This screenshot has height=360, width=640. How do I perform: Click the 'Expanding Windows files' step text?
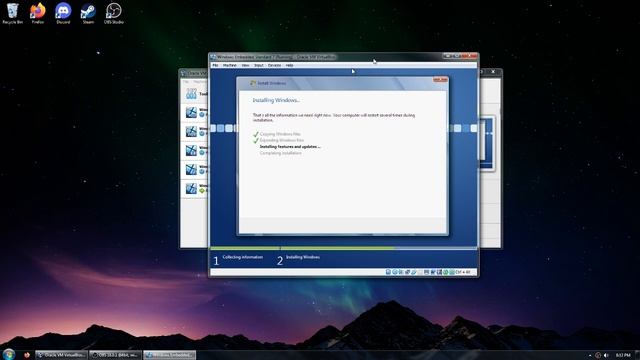click(x=282, y=140)
